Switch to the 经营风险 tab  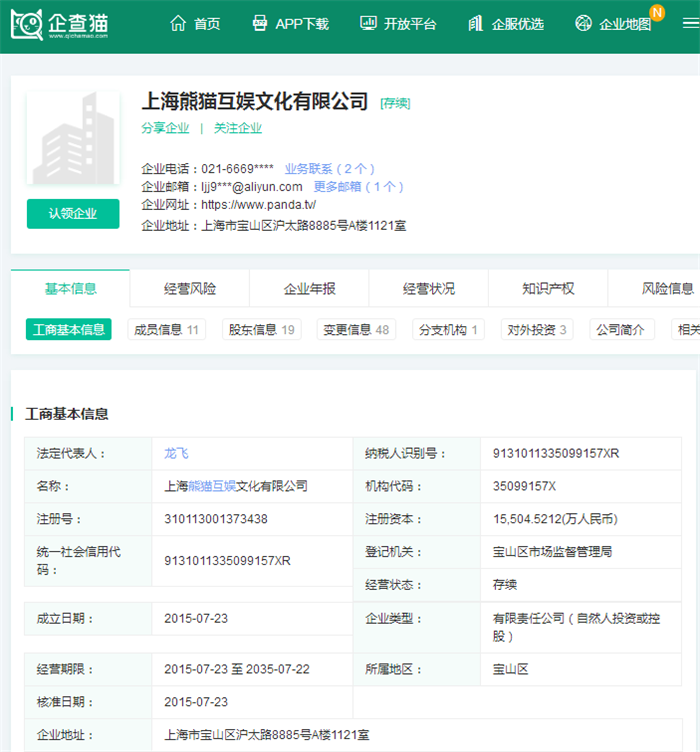(190, 288)
